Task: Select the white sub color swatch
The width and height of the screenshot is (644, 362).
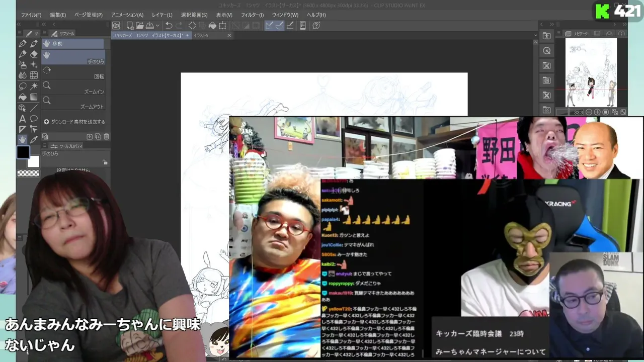Action: (x=33, y=161)
